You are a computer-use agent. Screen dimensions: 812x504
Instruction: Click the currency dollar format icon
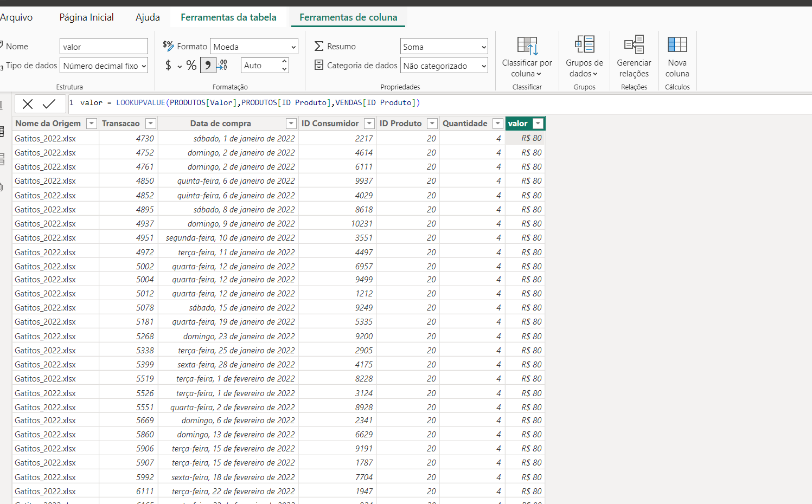pos(168,66)
